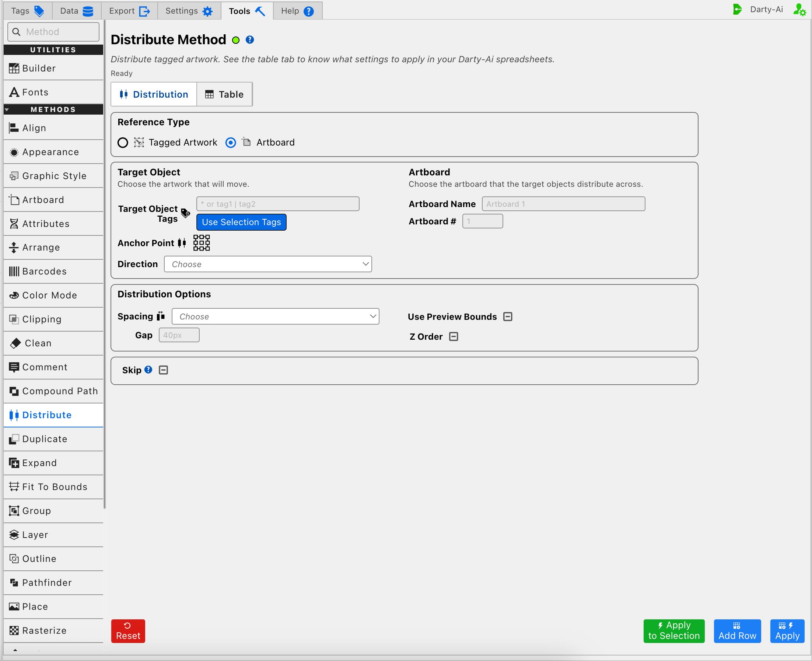Screen dimensions: 812x661
Task: Select Tagged Artwork reference type
Action: [123, 142]
